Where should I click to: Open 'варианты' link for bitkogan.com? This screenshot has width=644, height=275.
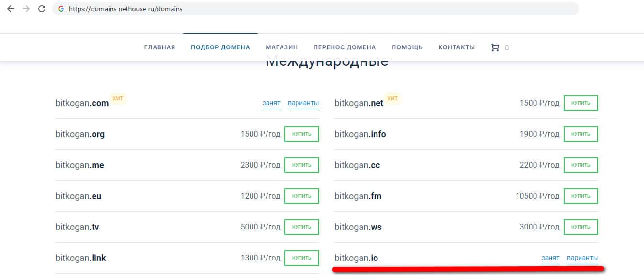[303, 103]
